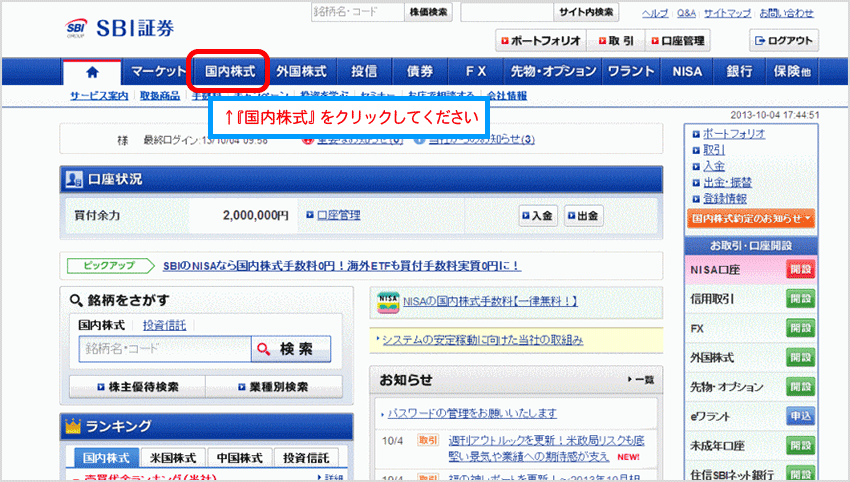Open the 外国株式 menu
Viewport: 850px width, 482px height.
coord(301,72)
